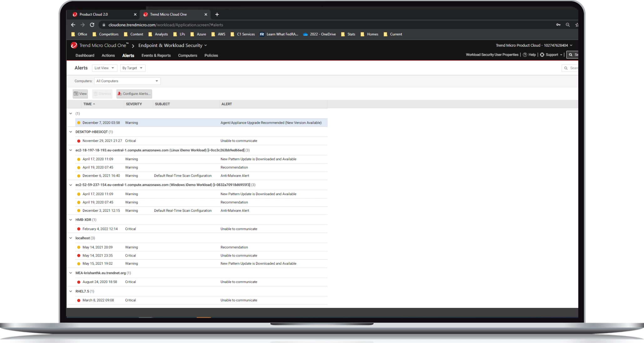Sort by the TIME column header
Image resolution: width=644 pixels, height=343 pixels.
[x=103, y=104]
